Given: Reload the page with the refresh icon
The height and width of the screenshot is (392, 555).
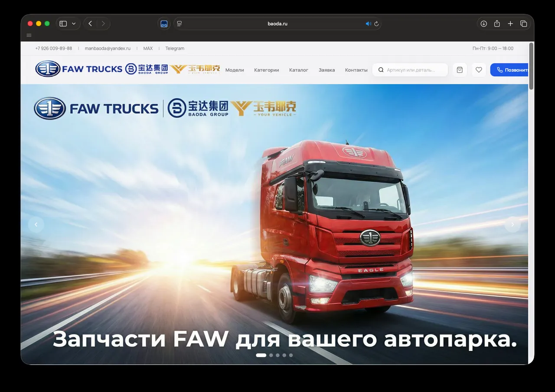Looking at the screenshot, I should point(376,24).
